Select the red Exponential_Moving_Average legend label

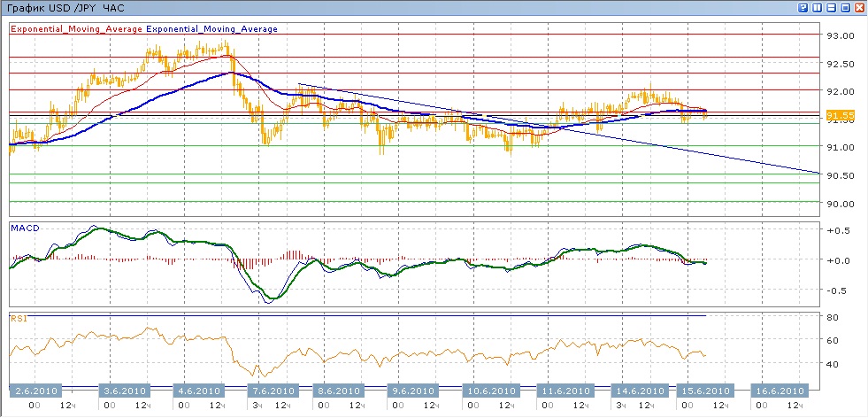pos(77,29)
